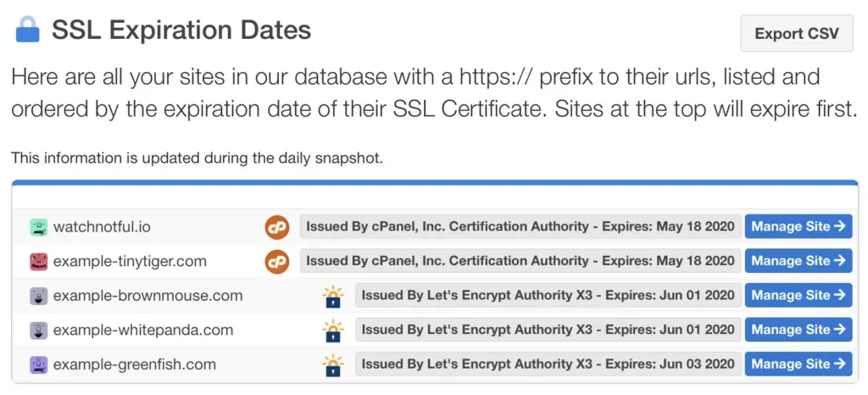Click the cPanel certificate label for watchnotful.io
The image size is (868, 395).
pos(520,226)
